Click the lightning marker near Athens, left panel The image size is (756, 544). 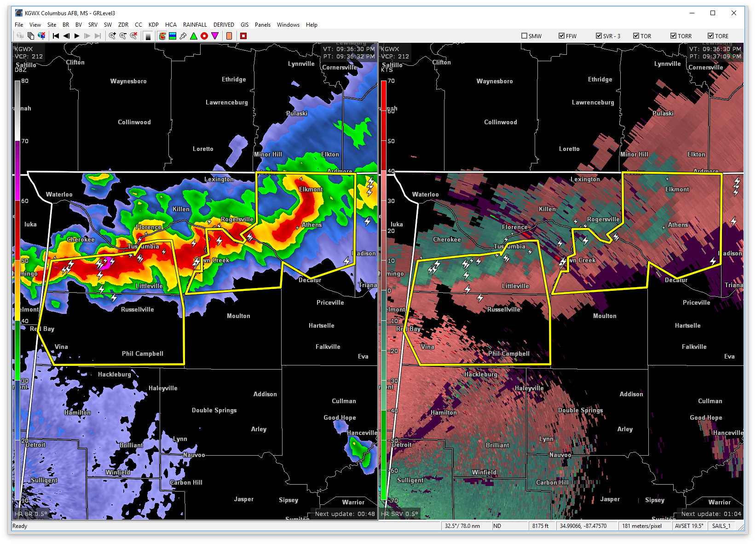pyautogui.click(x=297, y=228)
